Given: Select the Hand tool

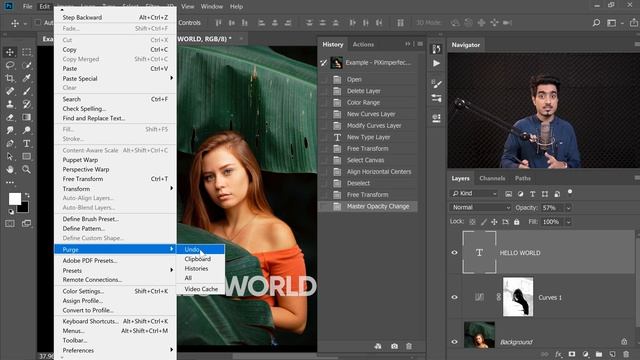Looking at the screenshot, I should pos(10,169).
